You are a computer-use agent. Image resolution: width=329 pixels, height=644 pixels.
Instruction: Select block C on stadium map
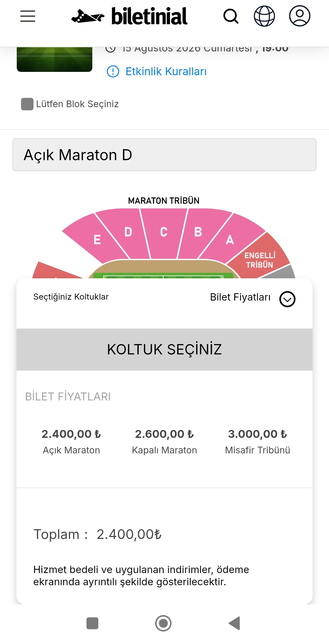coord(164,232)
